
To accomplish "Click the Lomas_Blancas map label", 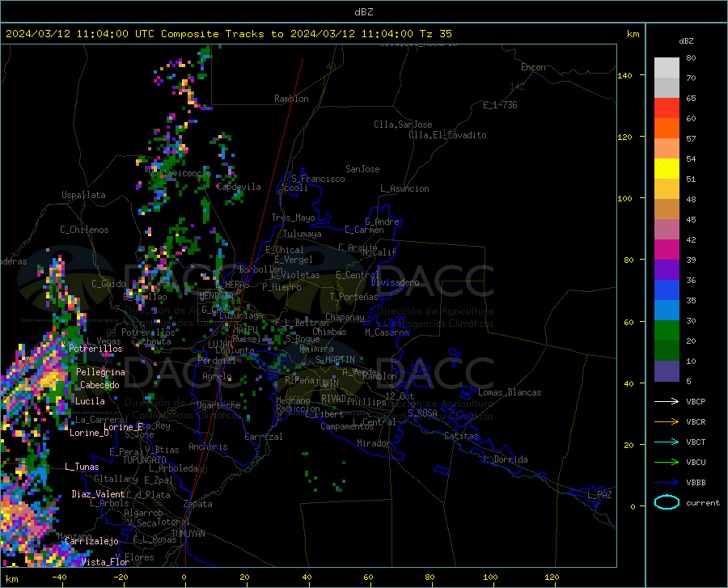I will 510,392.
